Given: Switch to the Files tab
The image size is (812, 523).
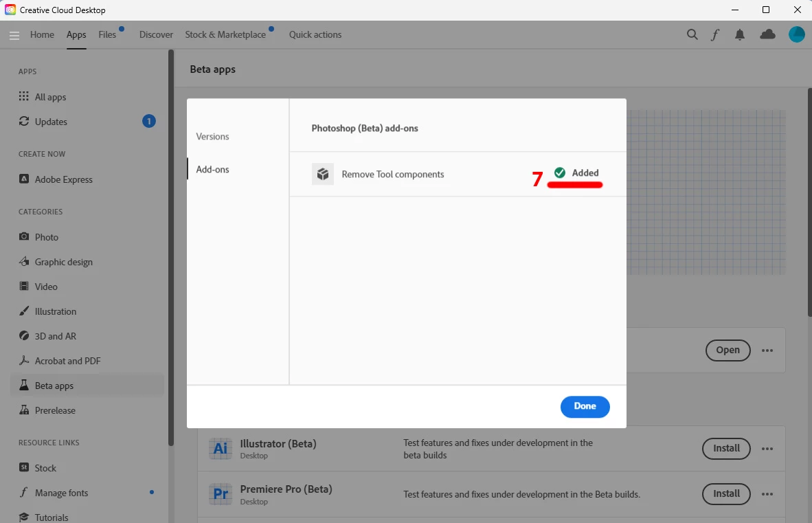Looking at the screenshot, I should click(x=107, y=34).
